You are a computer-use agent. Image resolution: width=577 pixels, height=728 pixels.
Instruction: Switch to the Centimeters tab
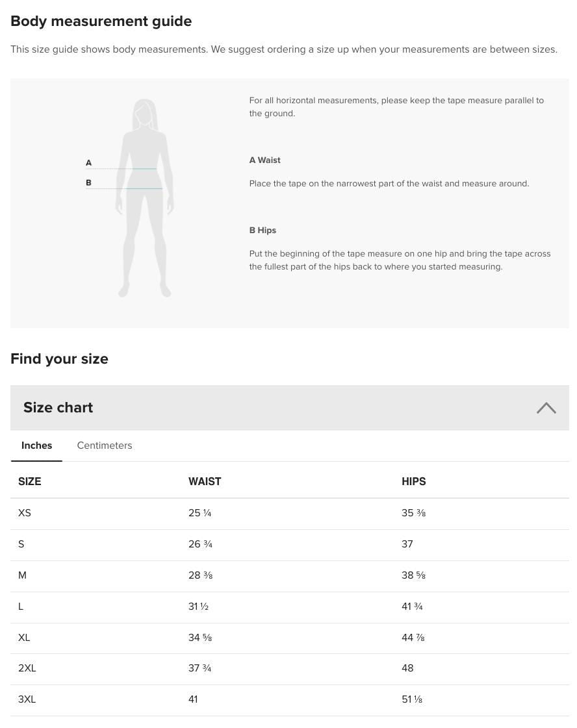click(105, 446)
